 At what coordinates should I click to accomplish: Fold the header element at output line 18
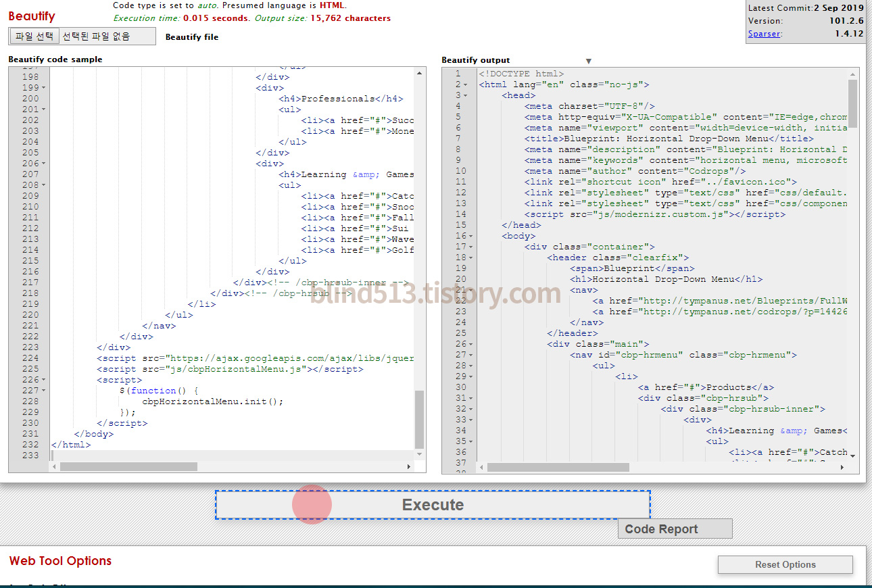[x=471, y=258]
